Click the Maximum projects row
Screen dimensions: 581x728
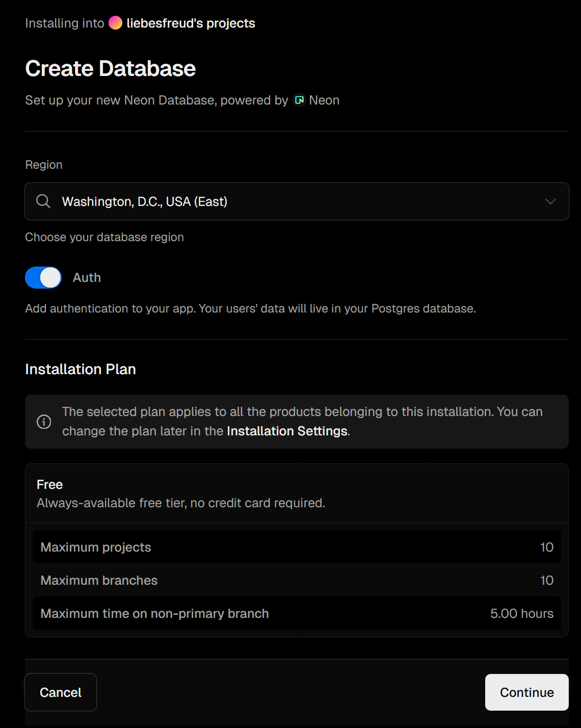click(297, 547)
